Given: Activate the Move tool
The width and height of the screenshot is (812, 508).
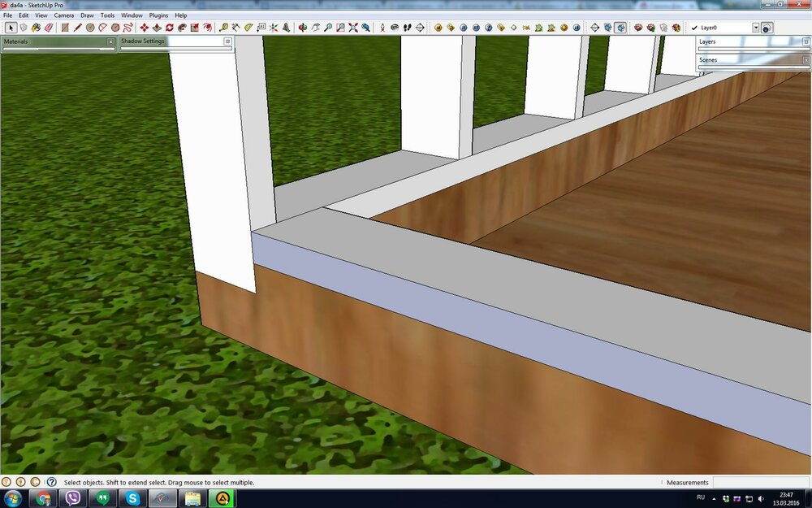Looking at the screenshot, I should [144, 28].
